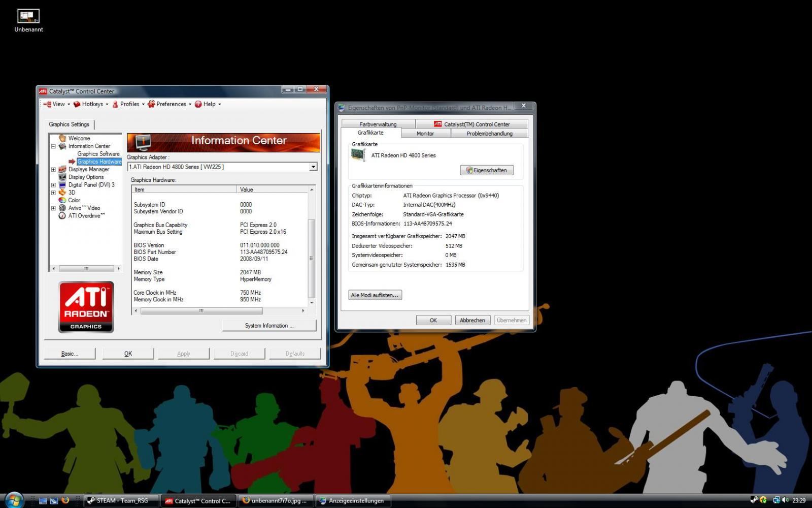The height and width of the screenshot is (508, 812).
Task: Expand the Displays Manager tree node
Action: (x=53, y=170)
